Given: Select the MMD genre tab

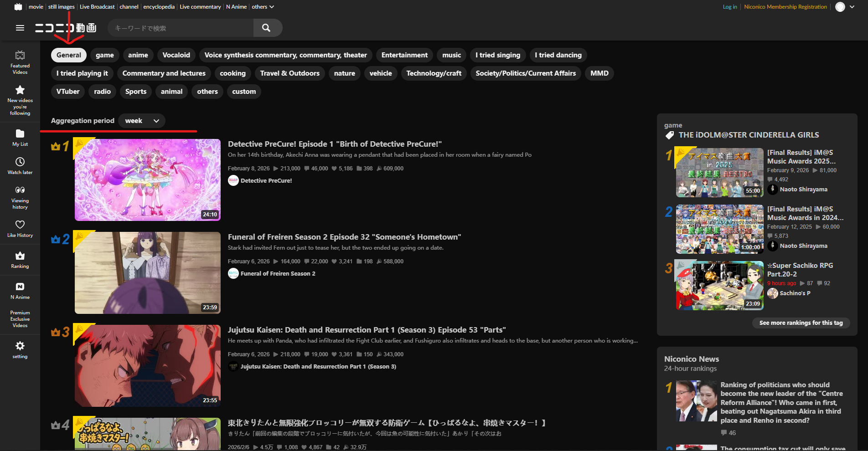Looking at the screenshot, I should 599,73.
